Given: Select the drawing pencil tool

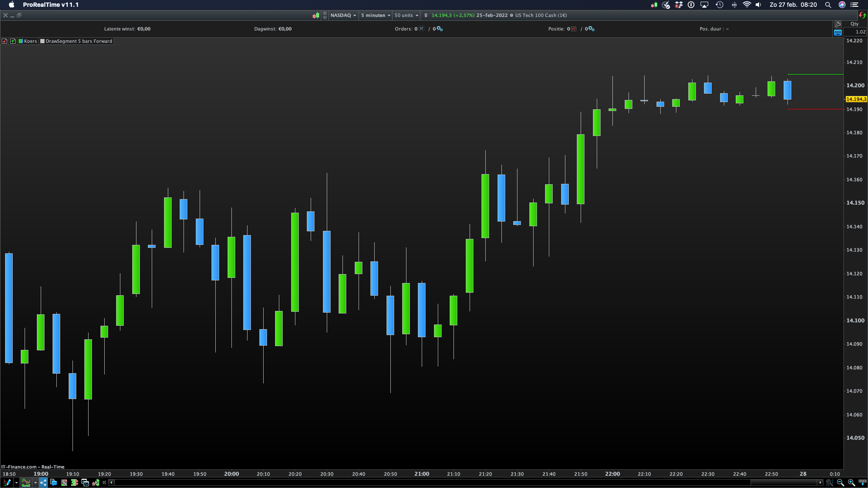Looking at the screenshot, I should tap(7, 482).
